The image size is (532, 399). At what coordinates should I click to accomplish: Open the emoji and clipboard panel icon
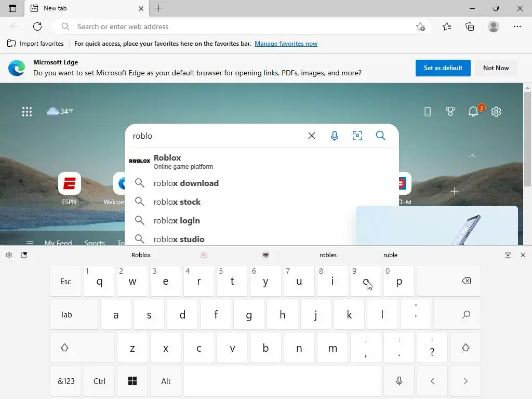click(24, 255)
